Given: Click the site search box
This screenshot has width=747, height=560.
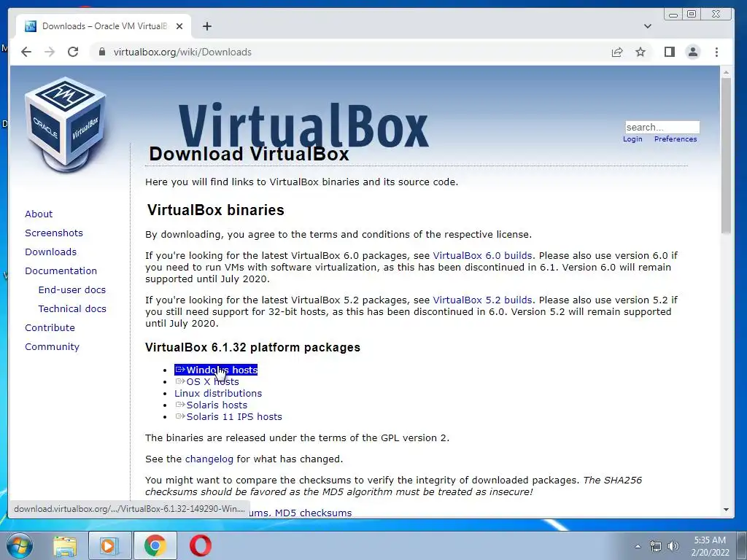Looking at the screenshot, I should click(x=662, y=127).
